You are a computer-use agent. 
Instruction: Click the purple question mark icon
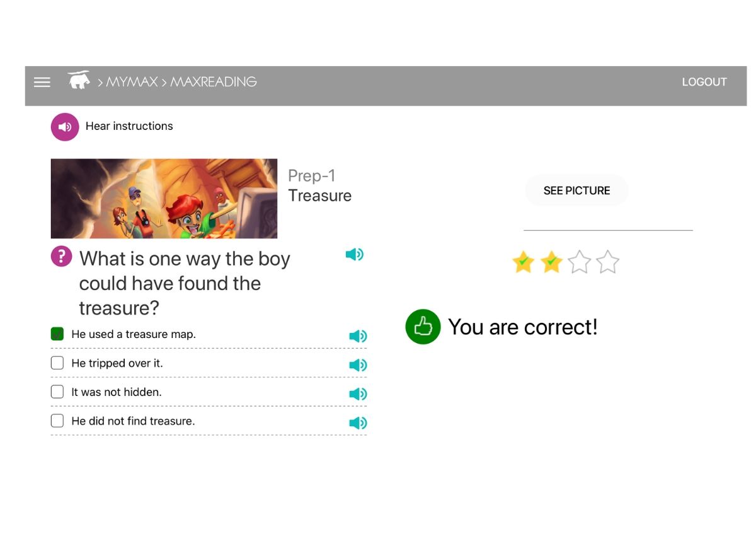pyautogui.click(x=61, y=257)
